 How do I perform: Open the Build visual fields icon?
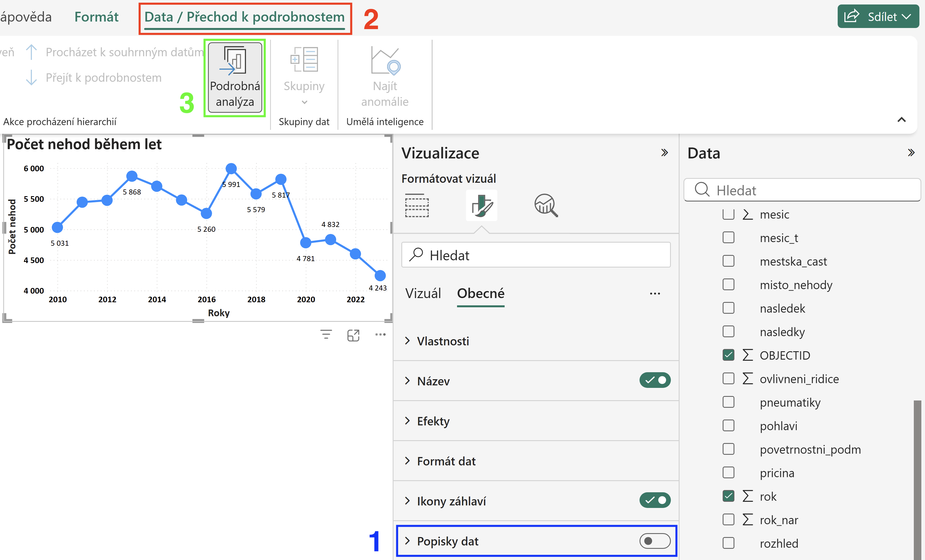point(417,205)
